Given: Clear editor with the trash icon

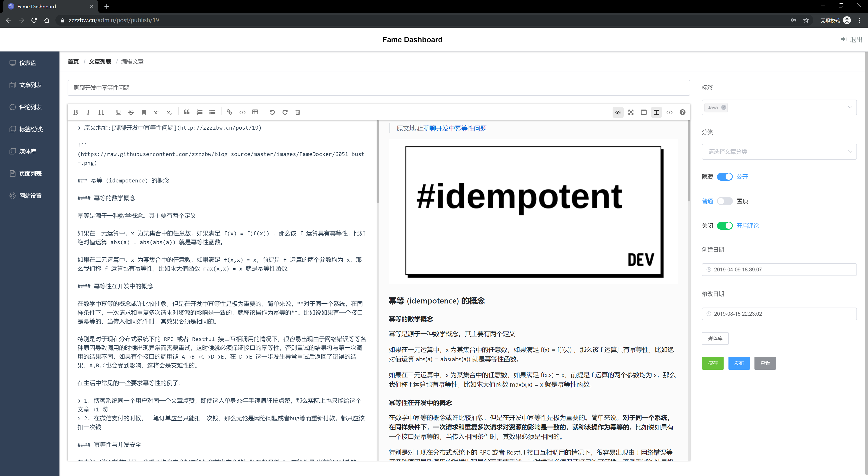Looking at the screenshot, I should coord(297,112).
